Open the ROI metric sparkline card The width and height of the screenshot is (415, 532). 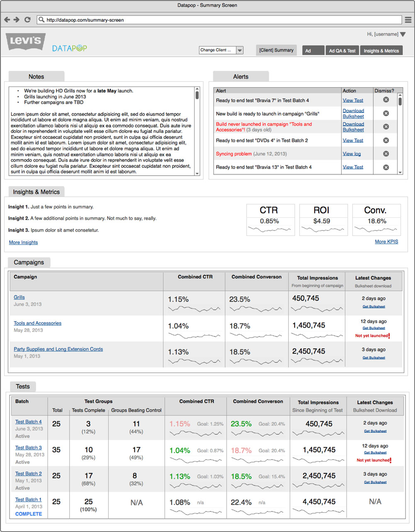(x=322, y=220)
